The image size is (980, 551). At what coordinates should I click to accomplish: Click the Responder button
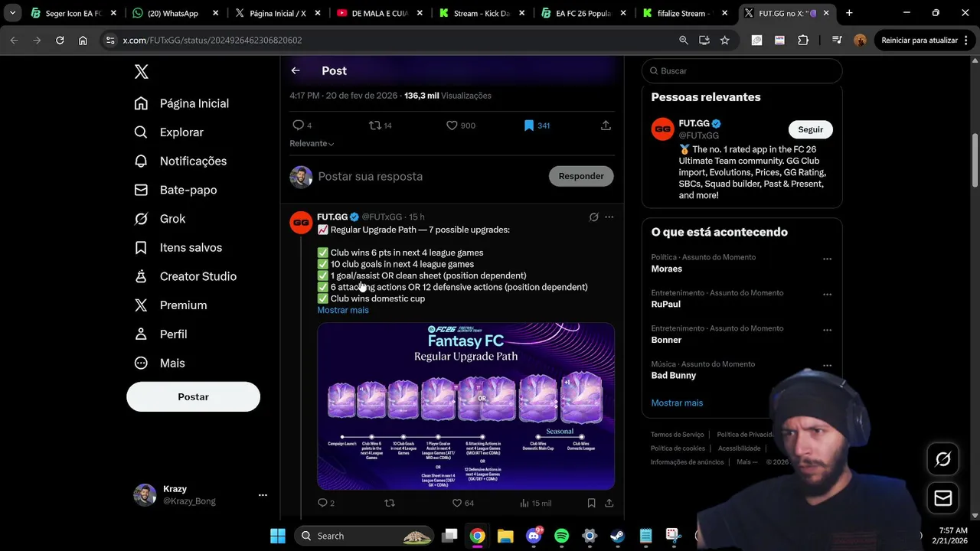[581, 176]
